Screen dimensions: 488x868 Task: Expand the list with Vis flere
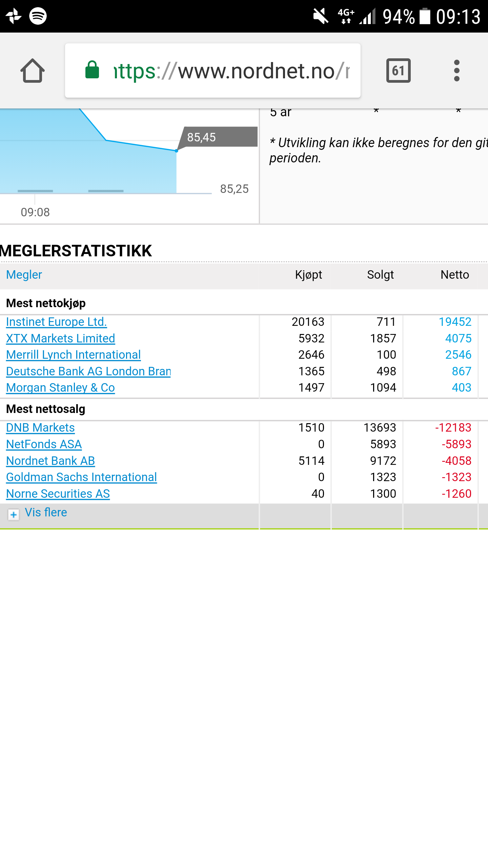click(x=46, y=512)
